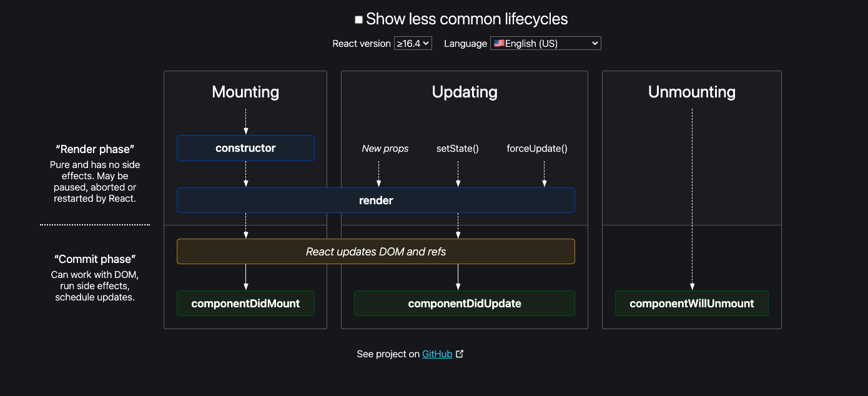Image resolution: width=868 pixels, height=396 pixels.
Task: Click the Mounting column heading
Action: pos(245,92)
